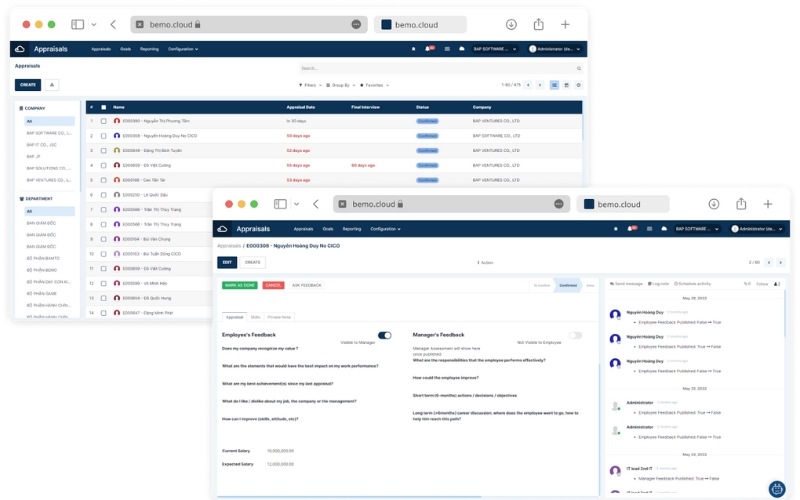Open a new tab in the back Safari window
The image size is (800, 500).
(x=565, y=24)
